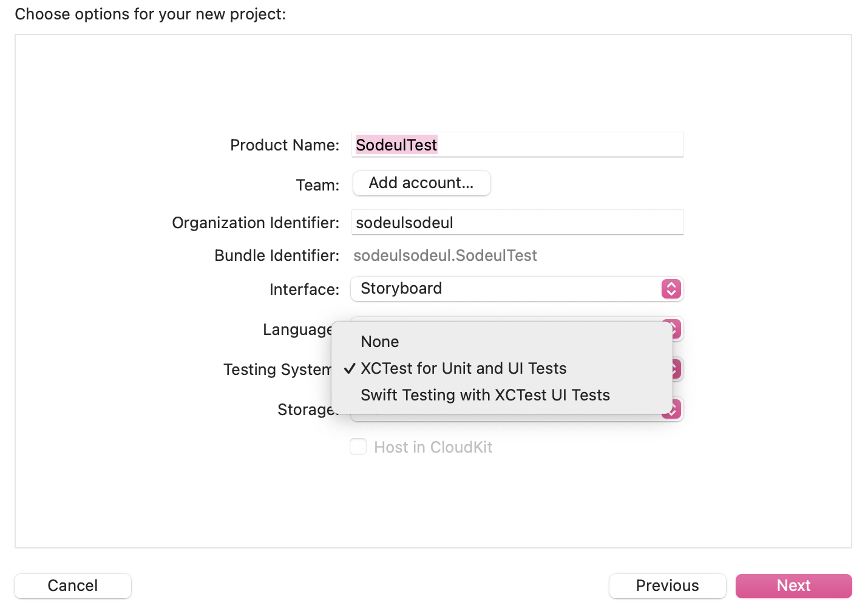Click the checkmark beside the XCTest option
Viewport: 868px width, 614px height.
tap(349, 368)
